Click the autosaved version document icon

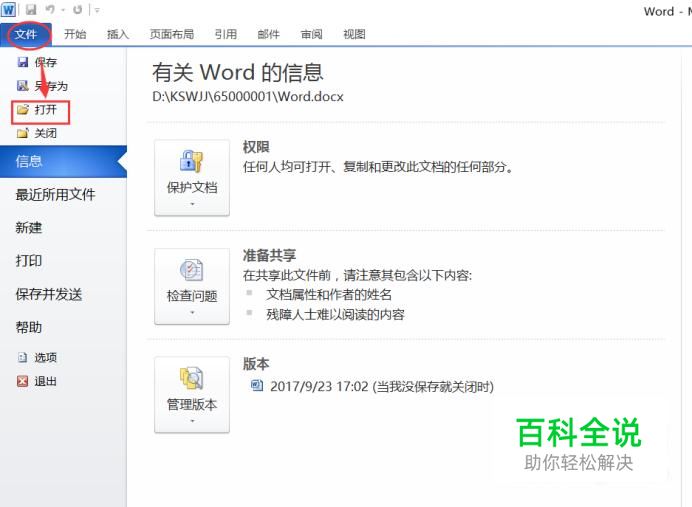257,386
